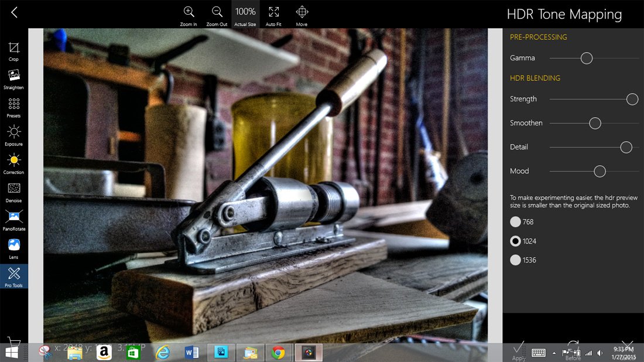Click the Mood slider handle
This screenshot has width=644, height=362.
pos(600,172)
